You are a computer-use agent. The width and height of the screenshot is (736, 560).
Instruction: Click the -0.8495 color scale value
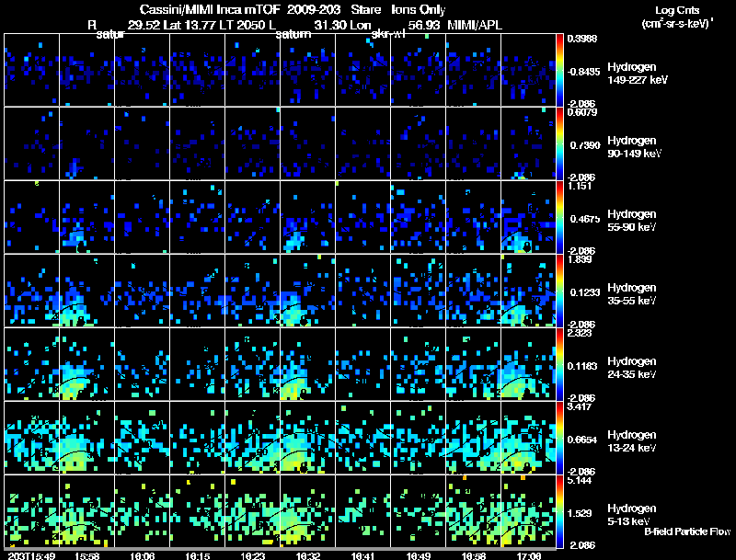click(x=583, y=72)
